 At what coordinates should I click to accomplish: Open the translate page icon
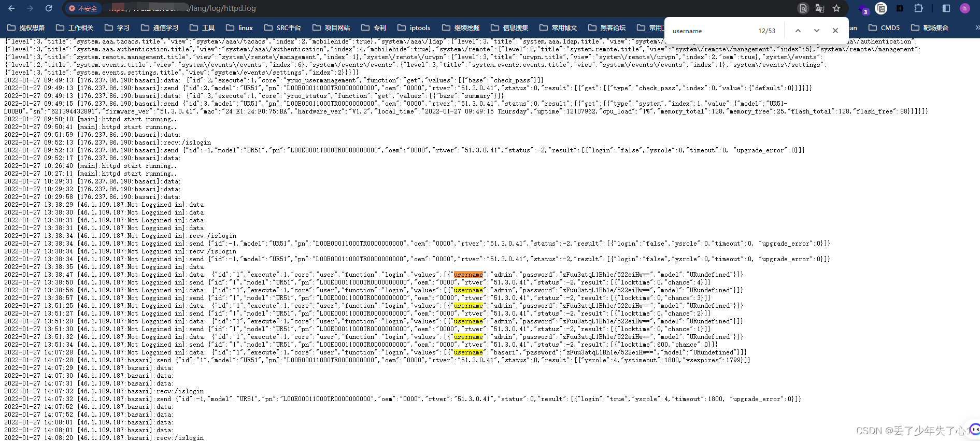click(820, 8)
